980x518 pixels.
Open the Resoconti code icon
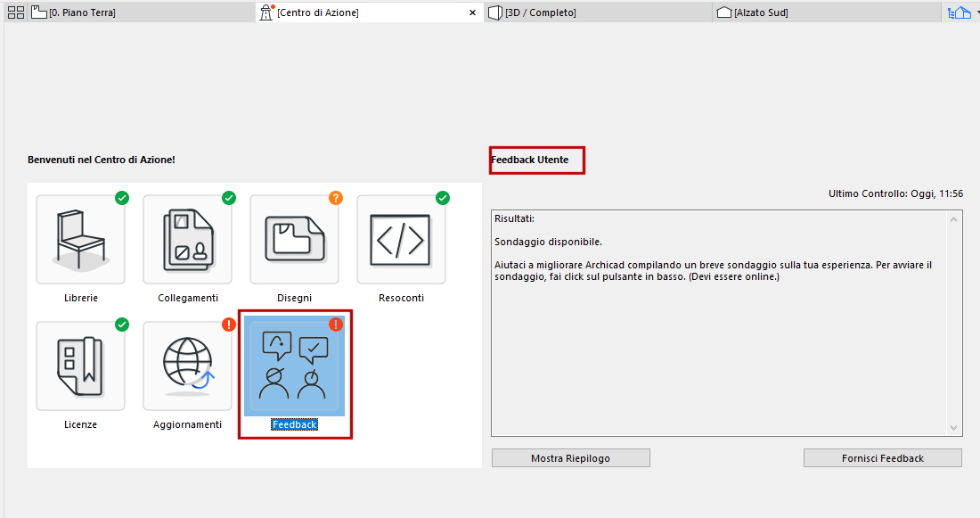[401, 240]
